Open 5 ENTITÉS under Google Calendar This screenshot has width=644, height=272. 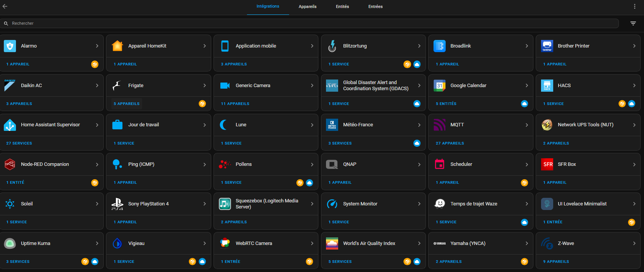[x=446, y=104]
